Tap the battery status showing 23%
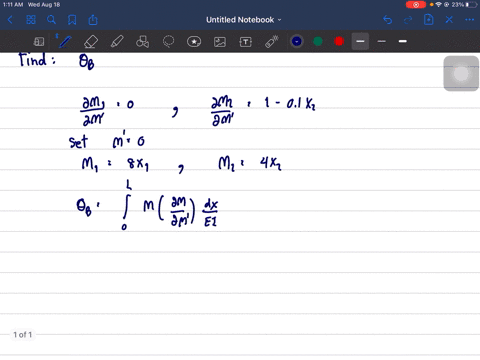The height and width of the screenshot is (360, 480). click(465, 5)
